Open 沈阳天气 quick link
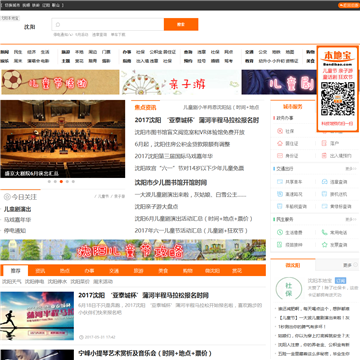 [x=12, y=282]
